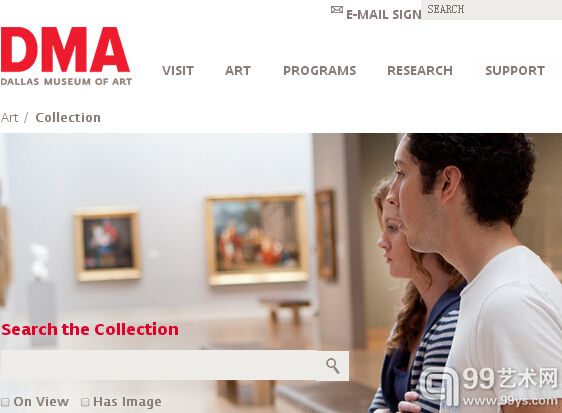562x413 pixels.
Task: Click the red DMA logo
Action: [65, 49]
